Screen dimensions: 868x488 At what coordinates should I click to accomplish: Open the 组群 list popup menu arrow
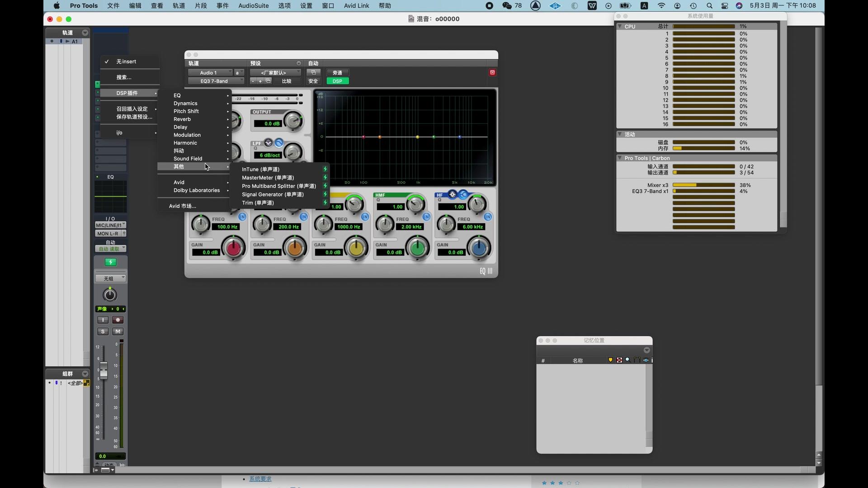pos(85,374)
